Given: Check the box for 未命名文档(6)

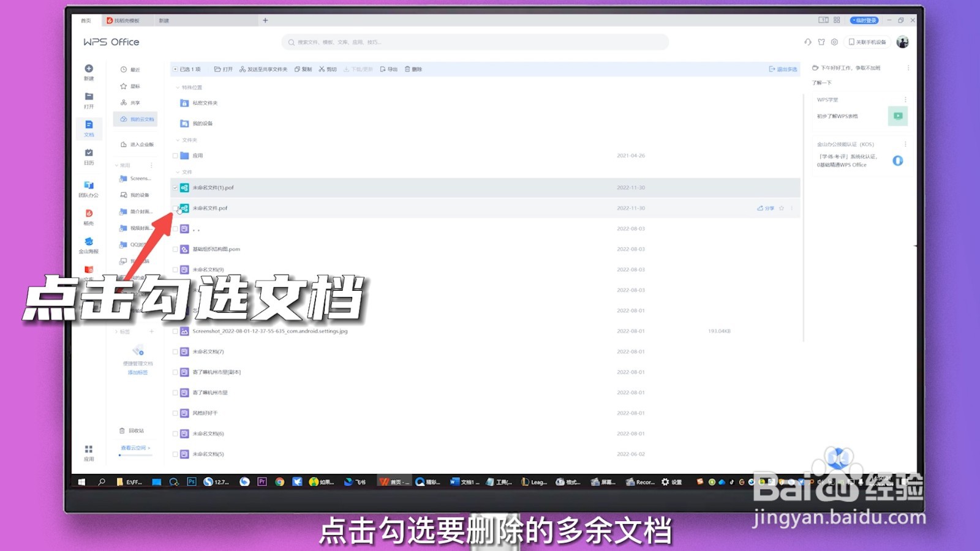Looking at the screenshot, I should [175, 433].
